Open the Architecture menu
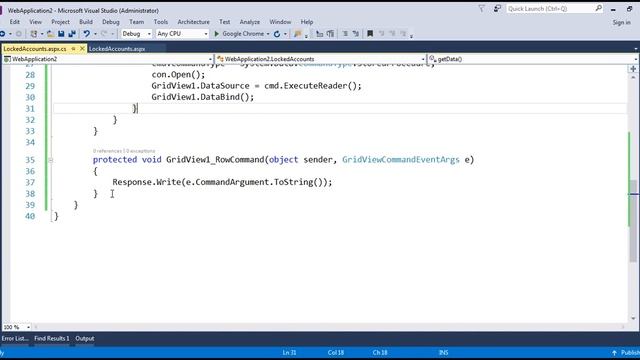 [x=193, y=22]
